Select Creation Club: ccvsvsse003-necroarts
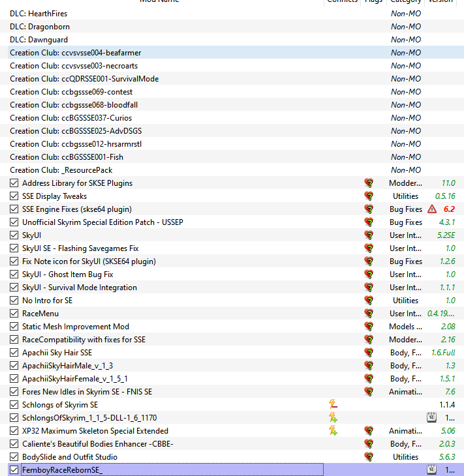 click(232, 66)
